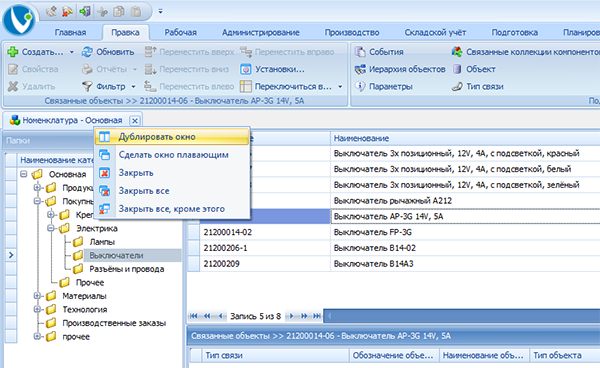Go to previous record in the navigator
This screenshot has width=600, height=368.
click(220, 316)
